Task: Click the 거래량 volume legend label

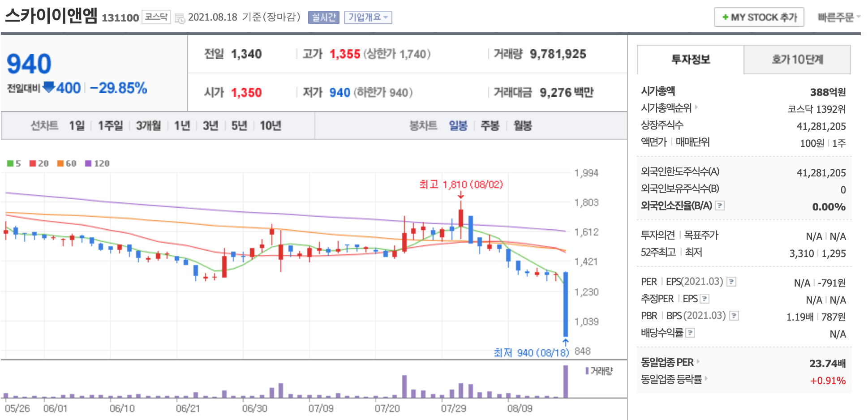Action: click(x=599, y=371)
